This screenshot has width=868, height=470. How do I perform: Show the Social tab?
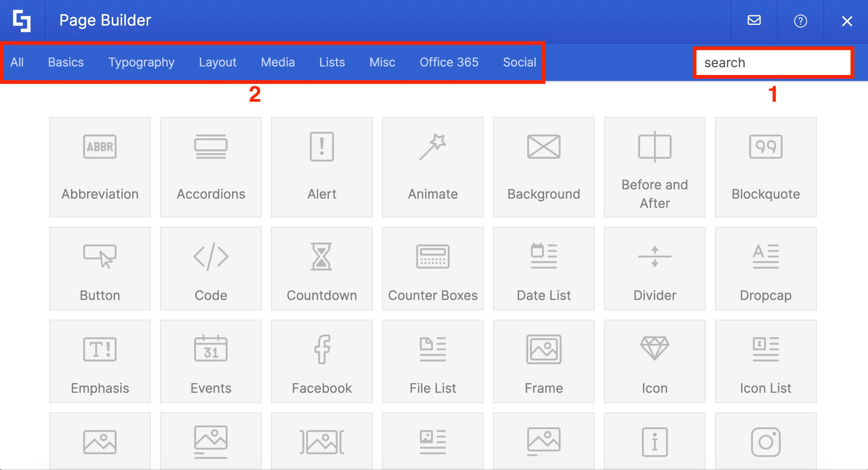point(519,62)
